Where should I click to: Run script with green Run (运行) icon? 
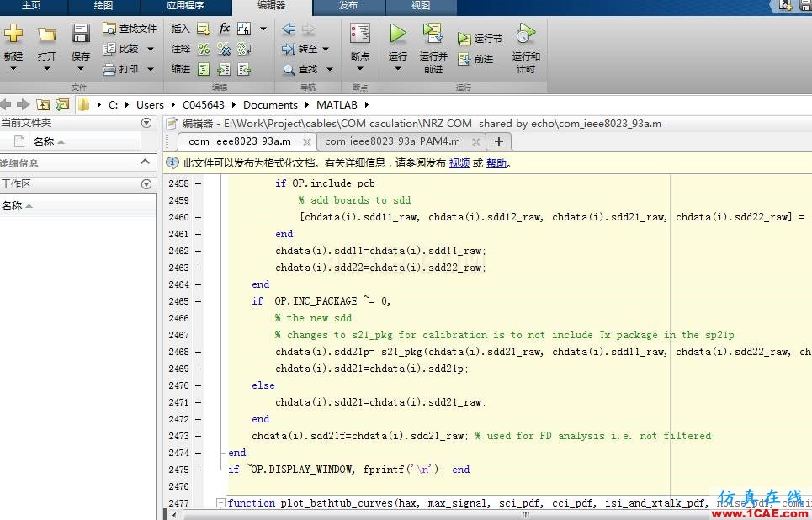coord(398,33)
